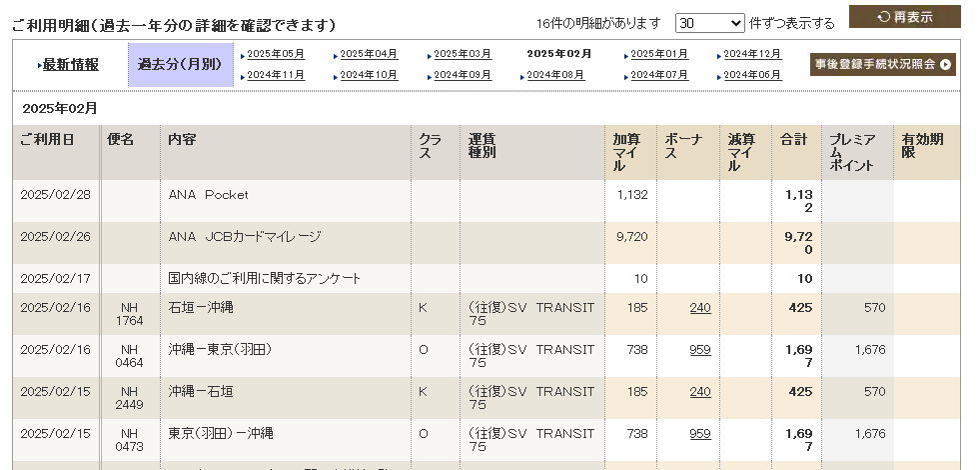Open 2024年10月 statement link
The image size is (980, 470).
(x=369, y=75)
